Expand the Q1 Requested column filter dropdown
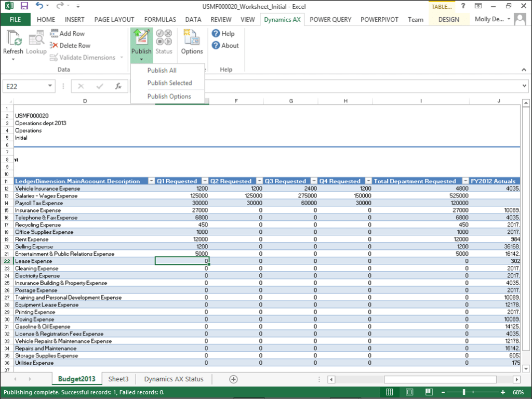532x399 pixels. pyautogui.click(x=204, y=181)
